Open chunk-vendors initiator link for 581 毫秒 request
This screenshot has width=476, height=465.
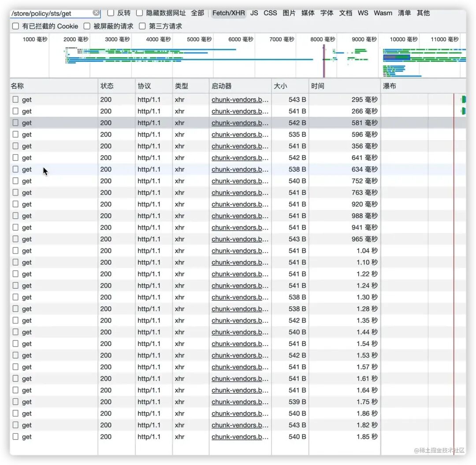point(240,123)
